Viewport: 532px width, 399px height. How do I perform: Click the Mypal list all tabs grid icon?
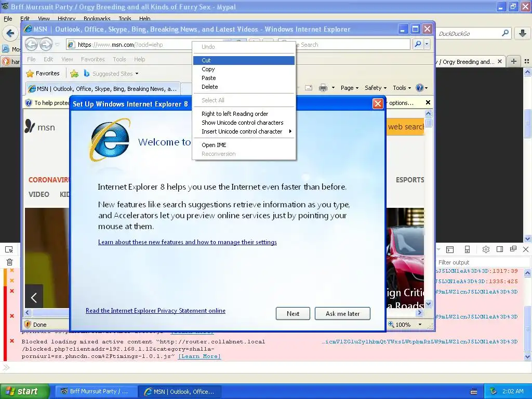[527, 61]
